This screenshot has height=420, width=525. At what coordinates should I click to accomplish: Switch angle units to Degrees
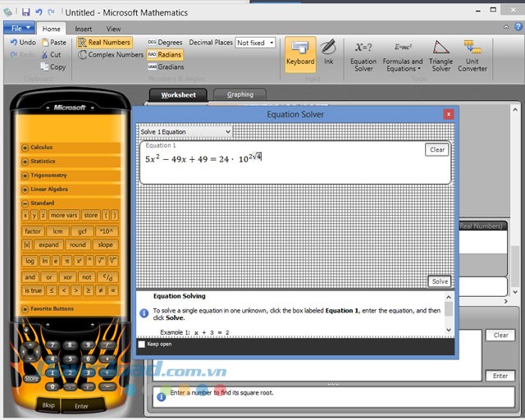[165, 43]
